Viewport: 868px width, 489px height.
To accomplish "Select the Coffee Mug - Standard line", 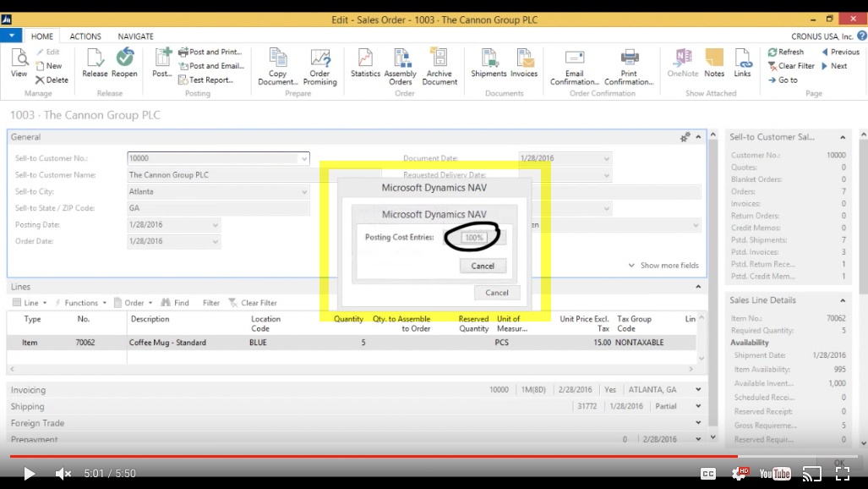I will pyautogui.click(x=351, y=343).
